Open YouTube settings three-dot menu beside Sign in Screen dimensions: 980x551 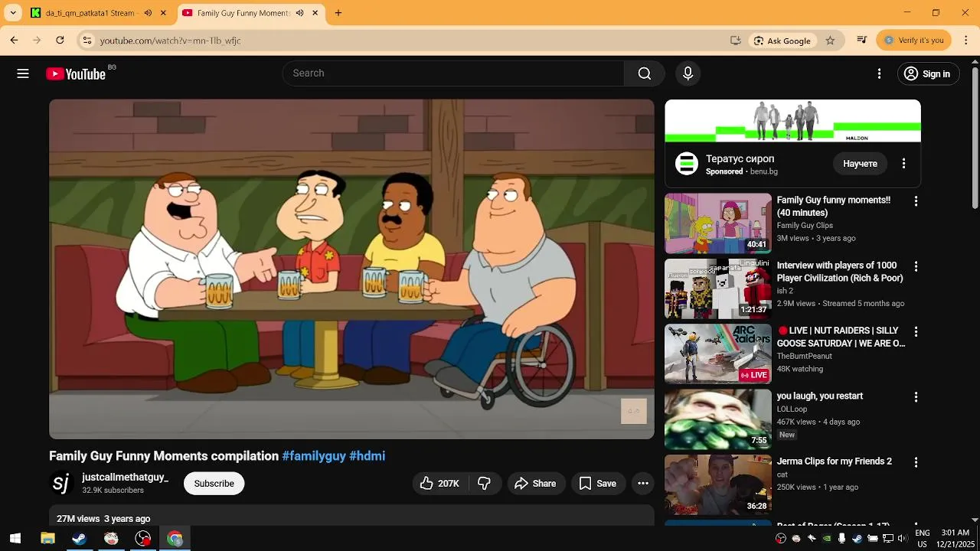click(879, 73)
